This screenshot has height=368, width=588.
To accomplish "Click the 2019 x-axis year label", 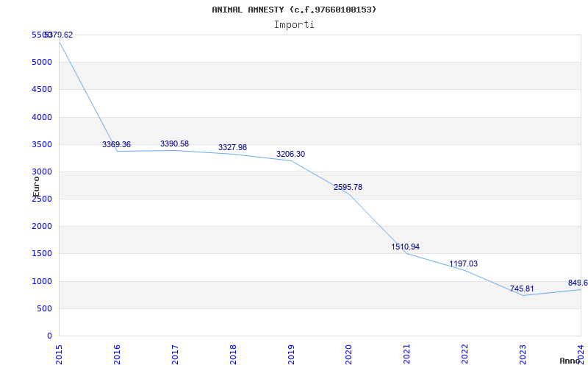I will [x=291, y=353].
